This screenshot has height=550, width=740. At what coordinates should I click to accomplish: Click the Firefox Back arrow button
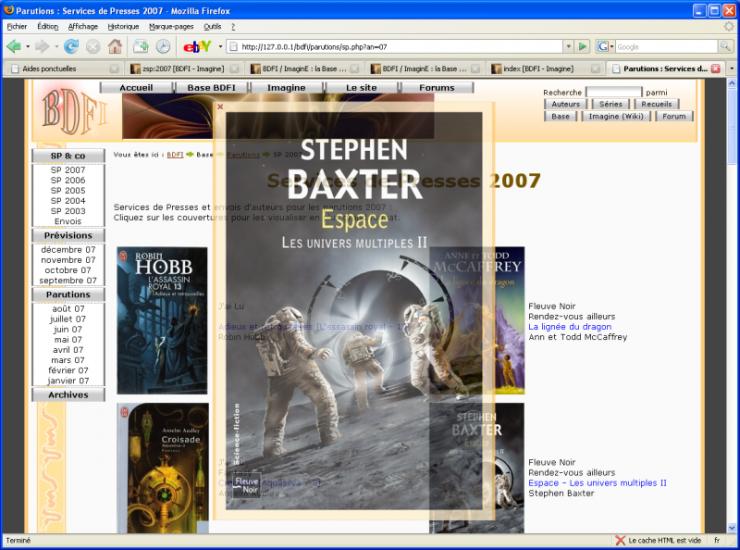click(x=14, y=46)
